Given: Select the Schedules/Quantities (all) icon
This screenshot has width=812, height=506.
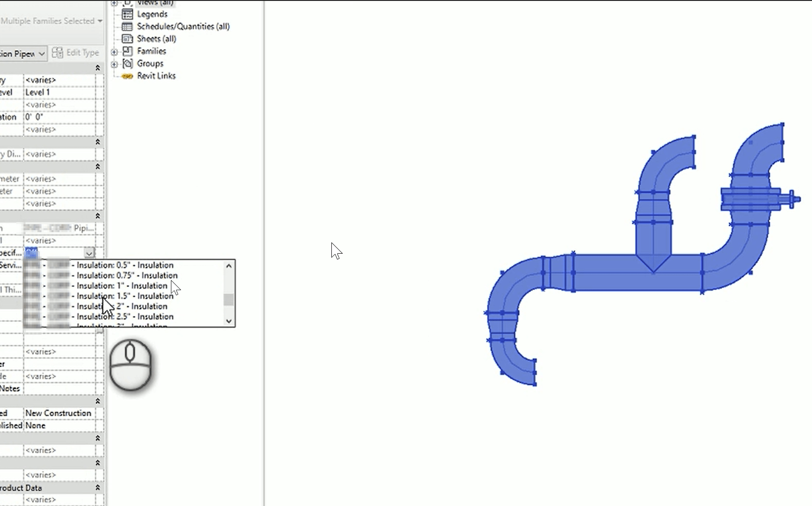Looking at the screenshot, I should [127, 27].
